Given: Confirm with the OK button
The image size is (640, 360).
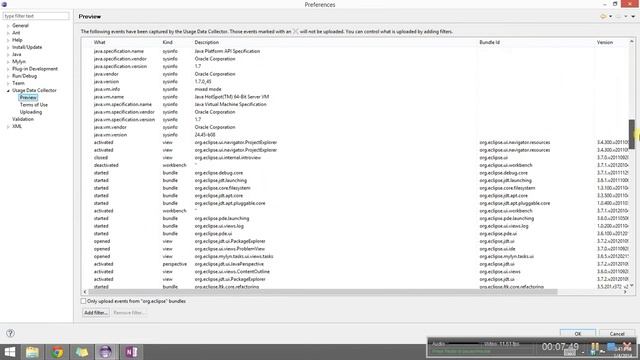Looking at the screenshot, I should [x=578, y=333].
